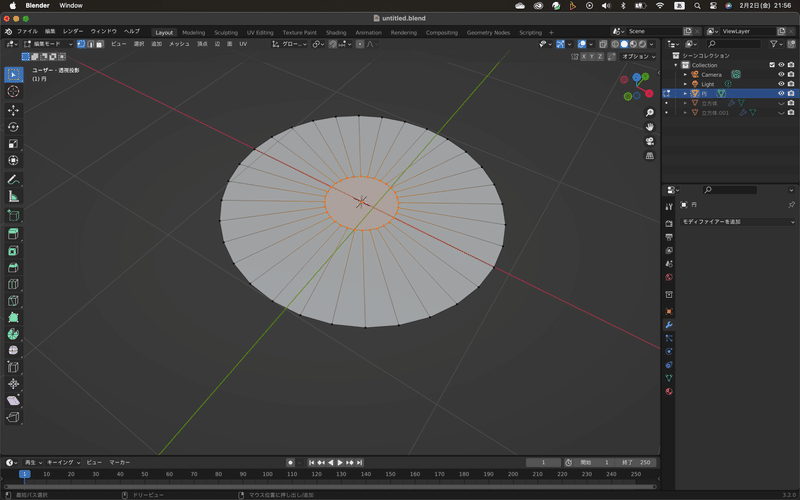Jump to the timeline end frame
Image resolution: width=800 pixels, height=500 pixels.
[x=360, y=462]
